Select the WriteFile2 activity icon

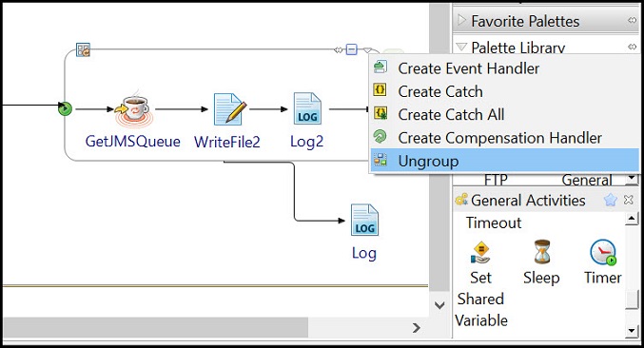[x=229, y=108]
